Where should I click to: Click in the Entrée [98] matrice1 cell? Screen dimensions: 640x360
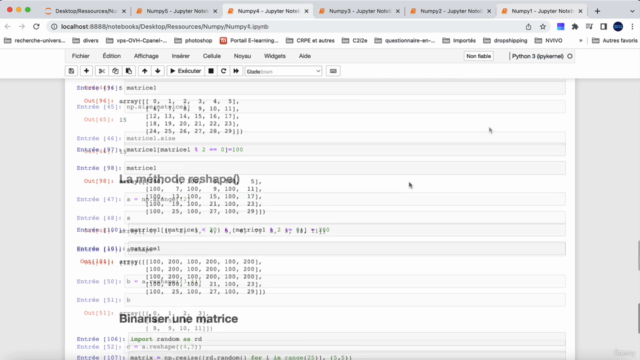(x=345, y=168)
